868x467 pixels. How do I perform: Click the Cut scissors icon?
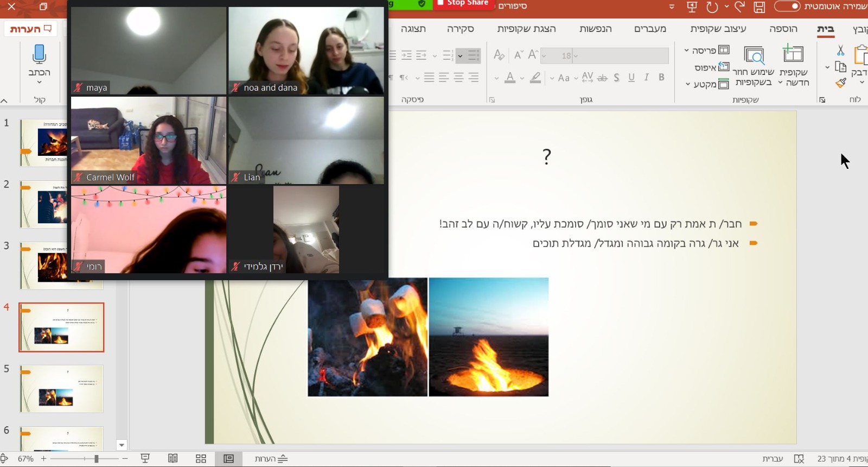(x=840, y=51)
